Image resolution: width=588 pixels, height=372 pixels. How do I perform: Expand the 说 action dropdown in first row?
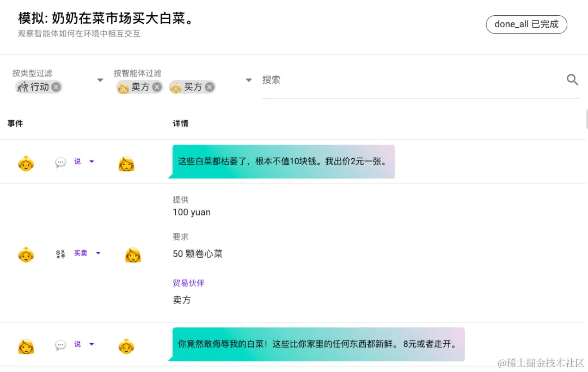click(x=91, y=161)
